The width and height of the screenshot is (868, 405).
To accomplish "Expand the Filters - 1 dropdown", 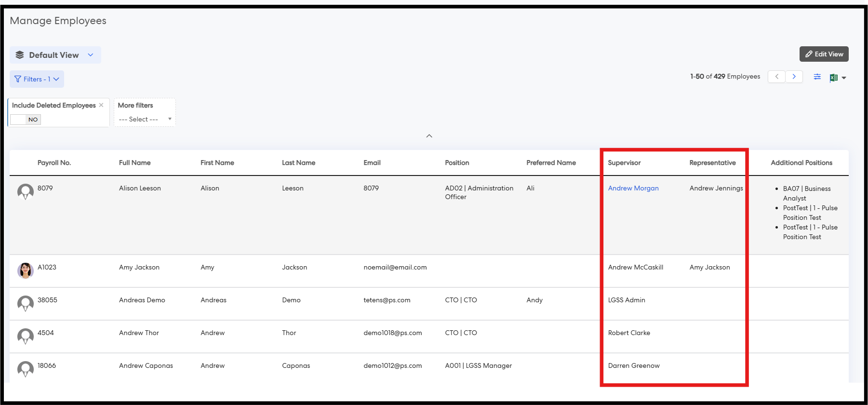I will click(x=37, y=79).
